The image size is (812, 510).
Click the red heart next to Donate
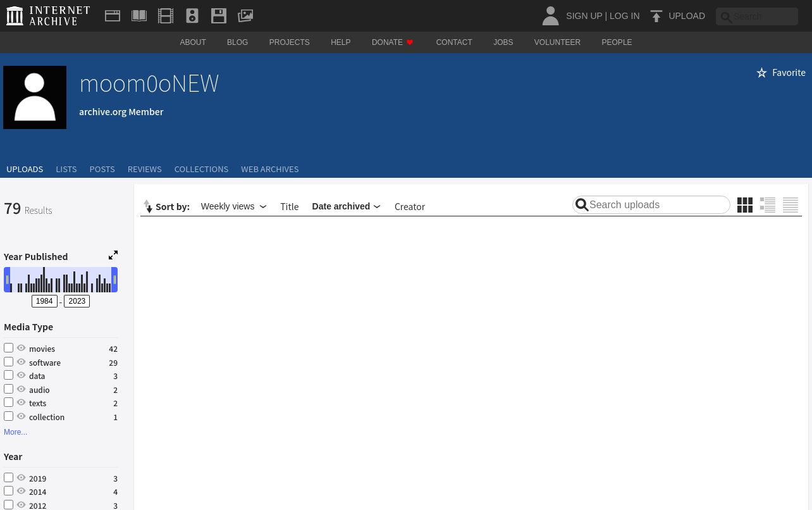point(410,42)
